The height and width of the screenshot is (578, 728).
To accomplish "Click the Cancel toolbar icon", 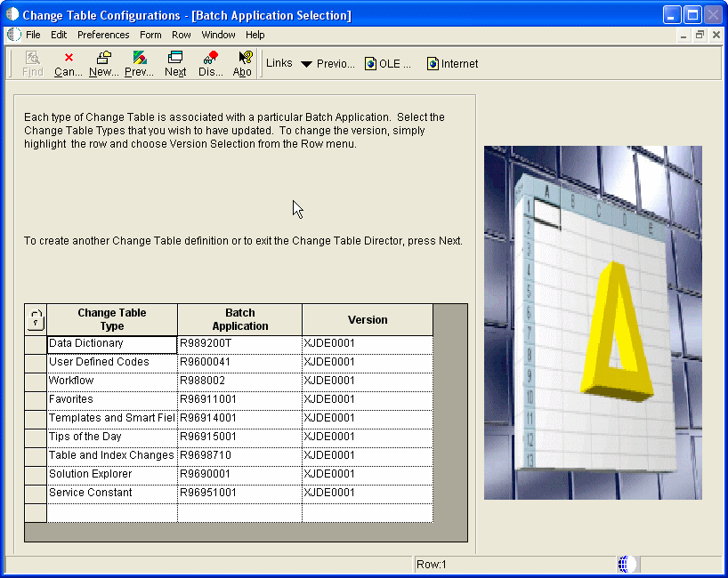I will click(x=69, y=63).
